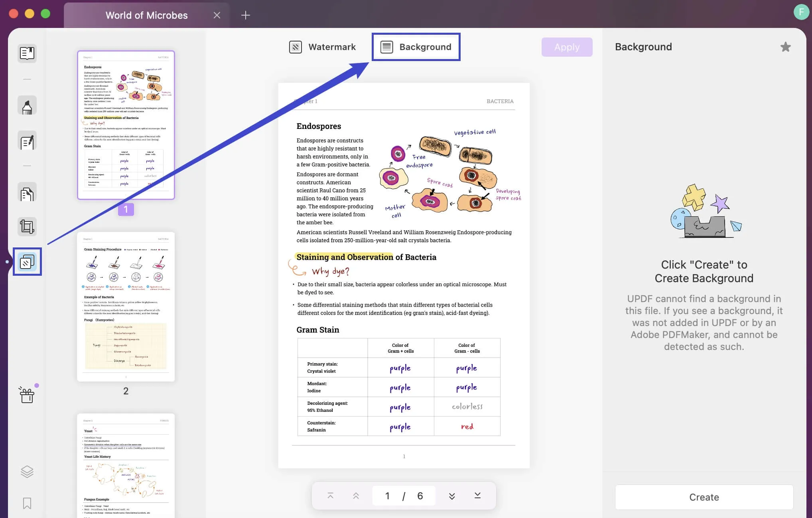Viewport: 812px width, 518px height.
Task: Show the Layers panel icon
Action: [27, 472]
